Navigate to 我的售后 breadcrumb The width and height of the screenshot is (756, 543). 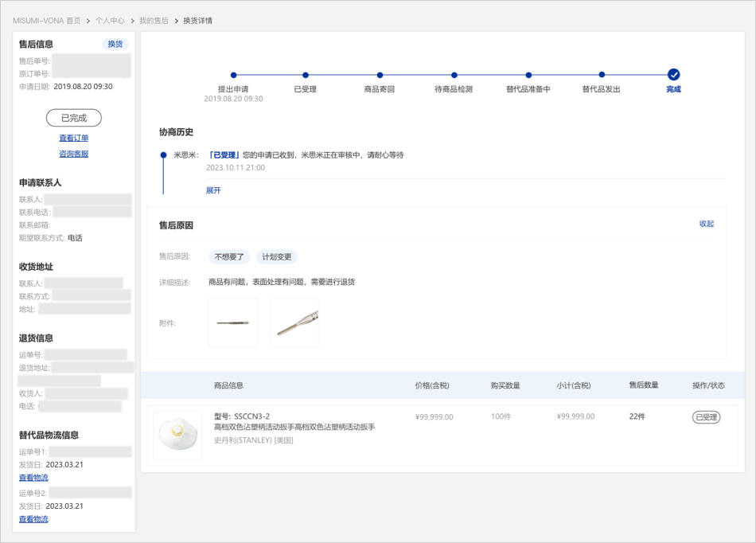point(154,21)
